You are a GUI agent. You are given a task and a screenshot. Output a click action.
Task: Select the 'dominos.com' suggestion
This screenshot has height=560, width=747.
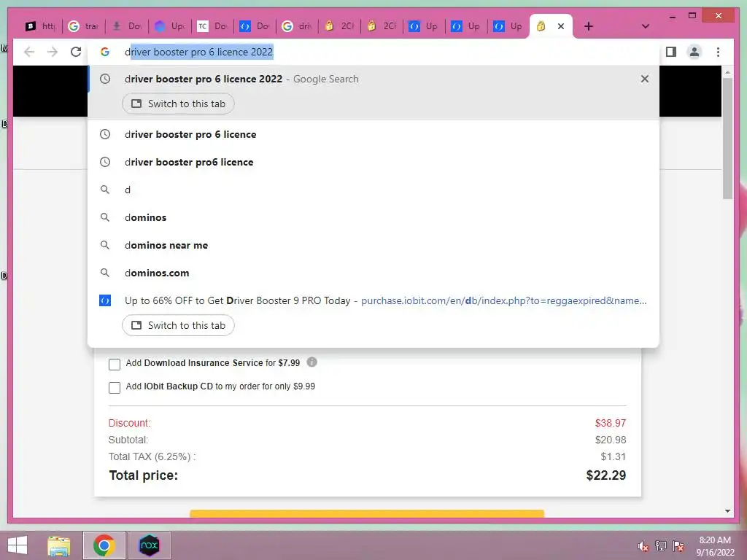[373, 273]
